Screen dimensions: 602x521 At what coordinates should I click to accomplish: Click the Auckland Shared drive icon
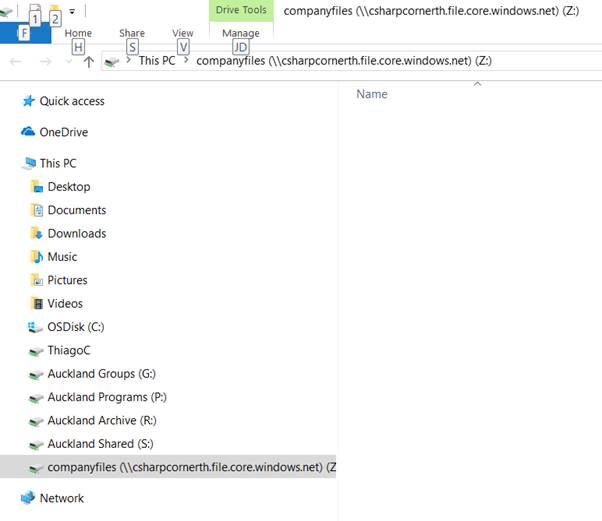click(36, 445)
